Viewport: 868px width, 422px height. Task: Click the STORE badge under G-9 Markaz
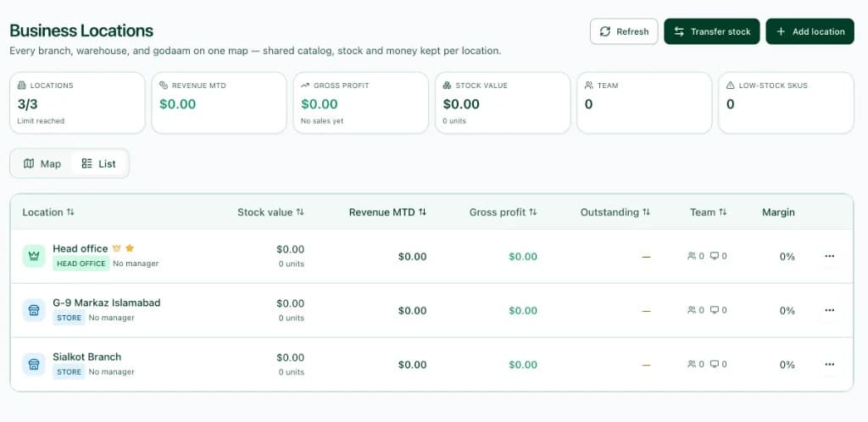click(x=70, y=318)
